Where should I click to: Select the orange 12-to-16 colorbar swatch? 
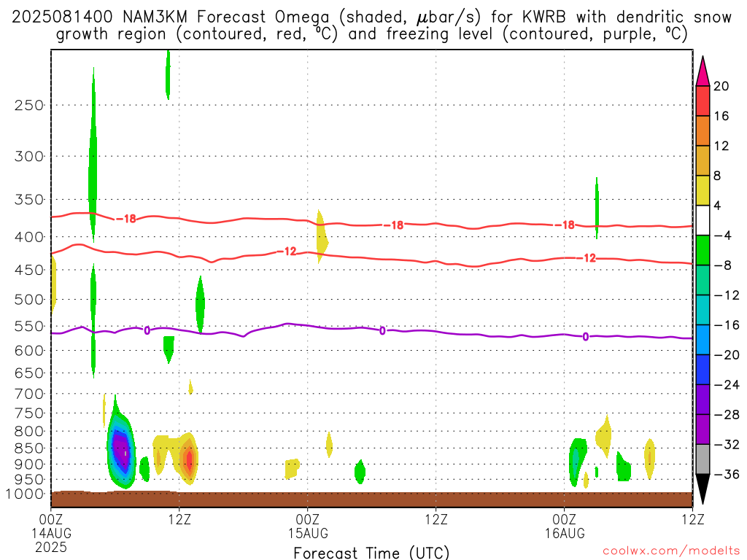point(703,131)
